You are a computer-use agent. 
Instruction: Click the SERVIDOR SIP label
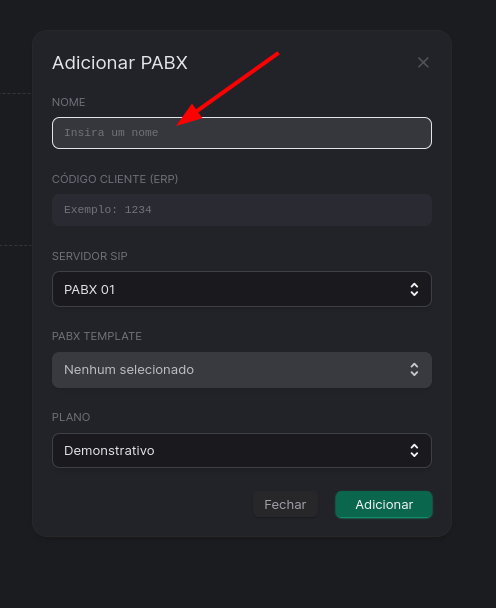[x=90, y=256]
